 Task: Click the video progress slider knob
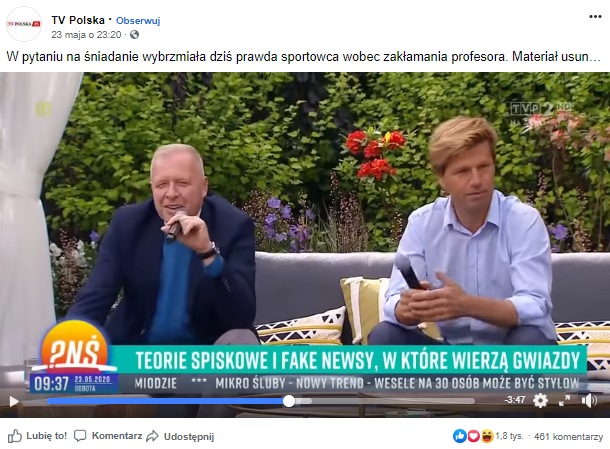tap(289, 401)
